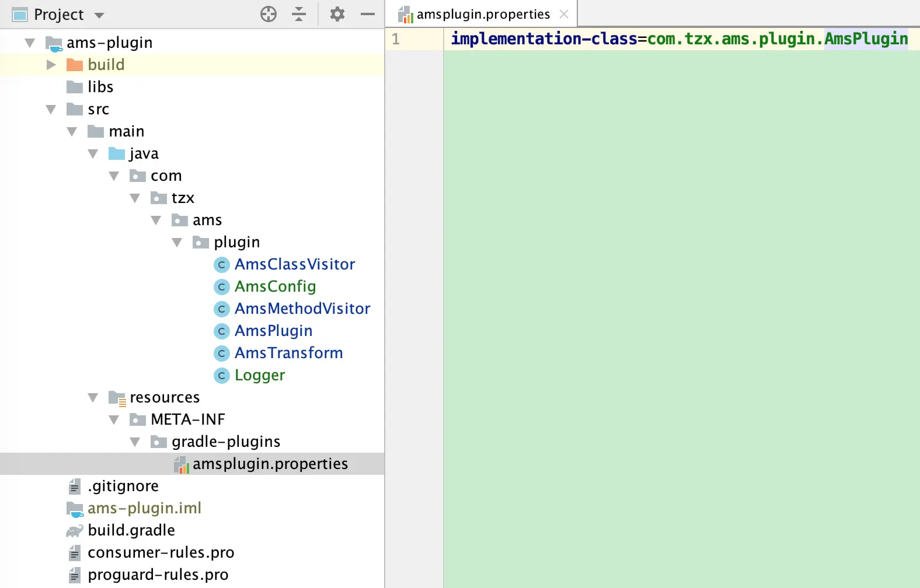The height and width of the screenshot is (588, 920).
Task: Click the amsplugin.properties file icon in tree
Action: (x=182, y=465)
